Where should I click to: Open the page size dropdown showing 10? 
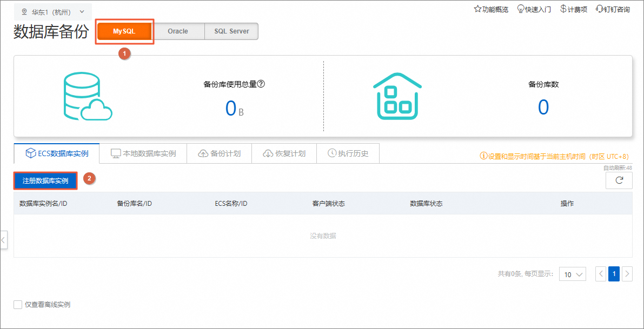tap(573, 273)
